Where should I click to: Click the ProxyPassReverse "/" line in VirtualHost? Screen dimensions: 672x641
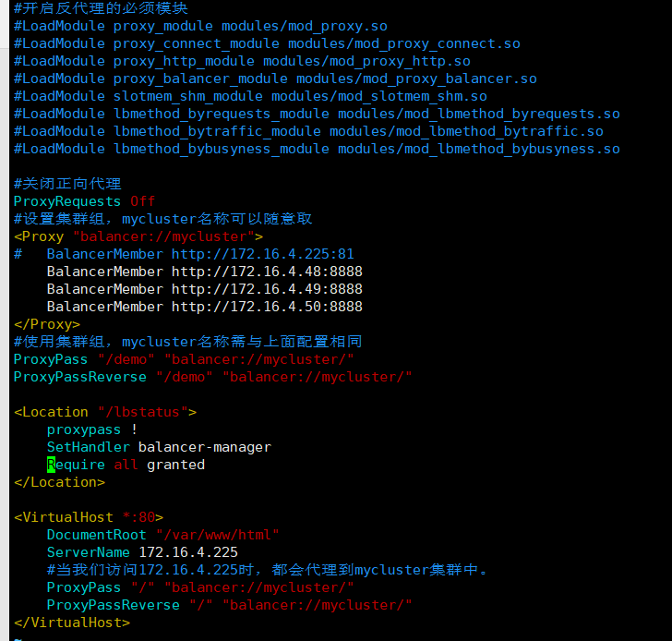(x=229, y=606)
